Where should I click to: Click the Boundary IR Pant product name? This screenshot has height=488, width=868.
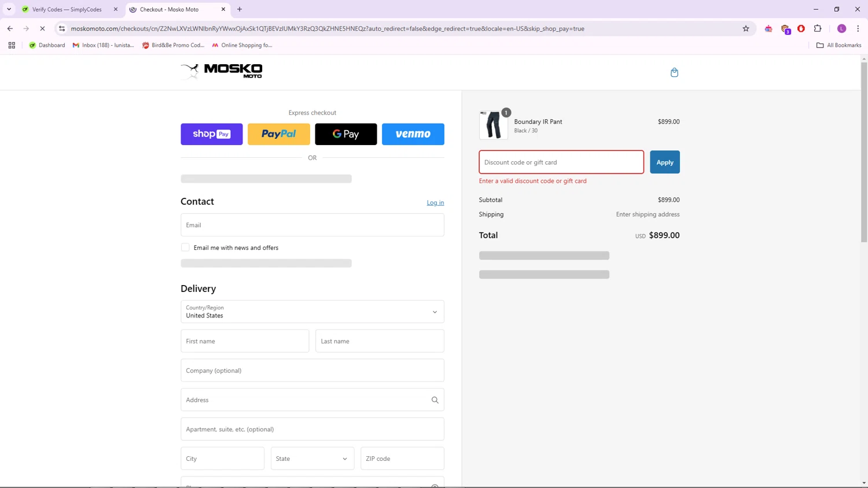point(538,121)
